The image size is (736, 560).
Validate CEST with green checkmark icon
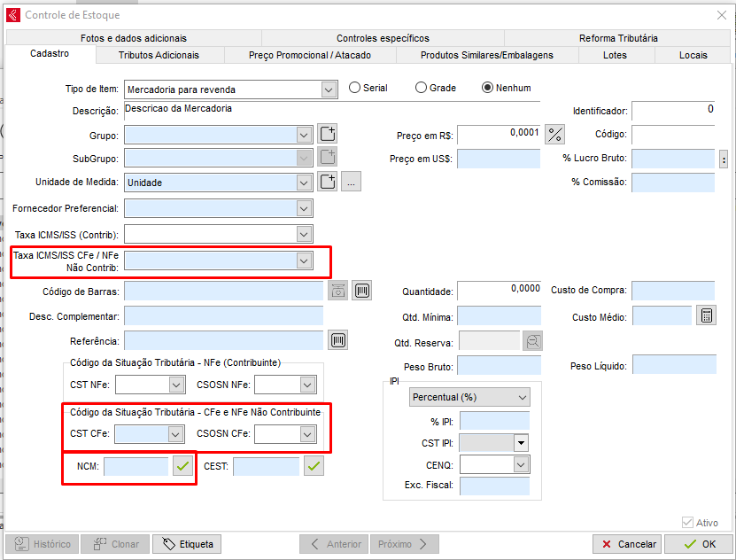pos(314,466)
